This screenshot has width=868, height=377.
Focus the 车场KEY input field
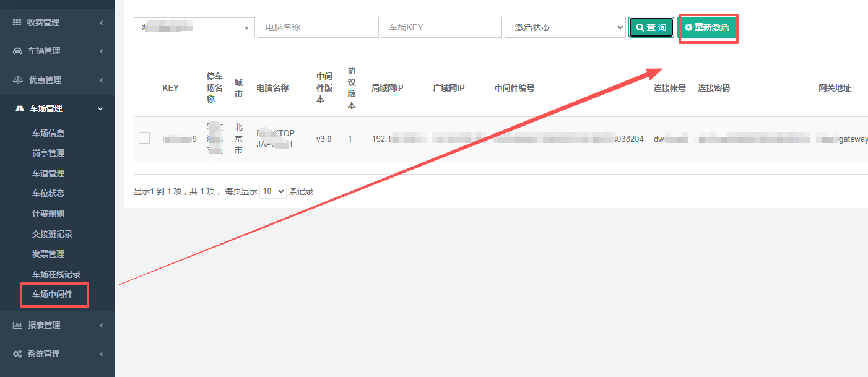(441, 27)
